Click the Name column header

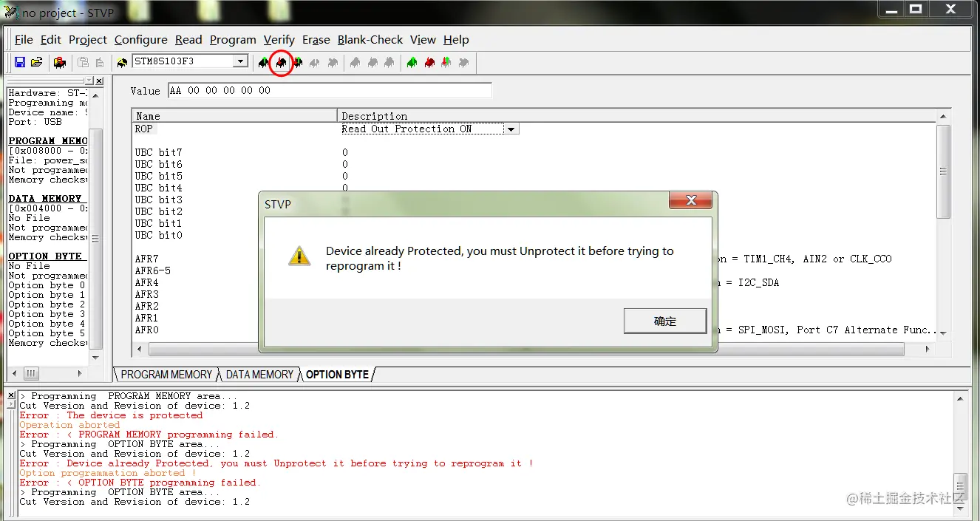pyautogui.click(x=235, y=116)
